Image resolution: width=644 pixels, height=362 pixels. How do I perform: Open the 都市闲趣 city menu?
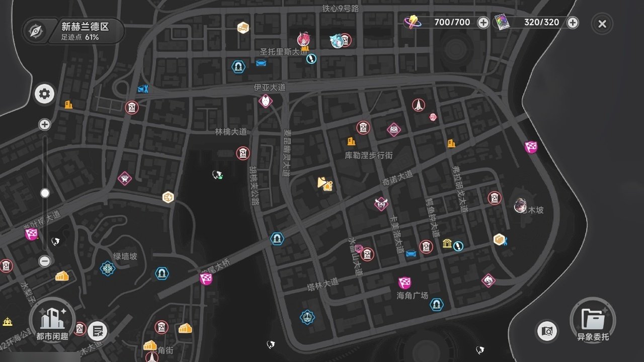(x=52, y=320)
